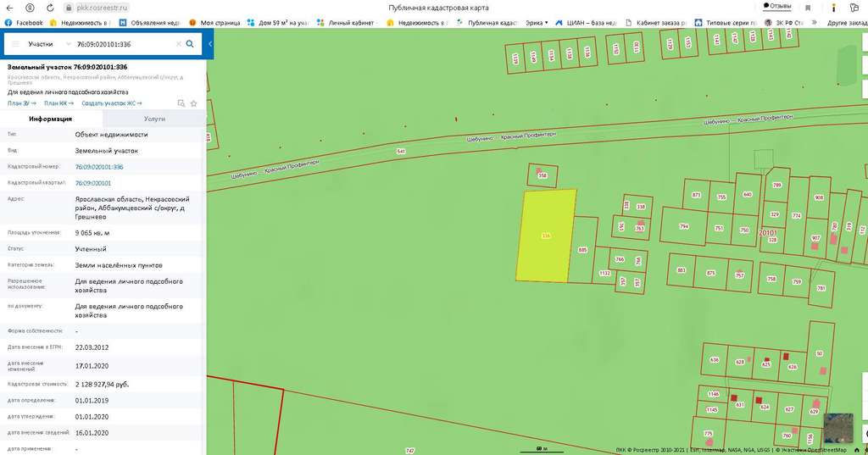
Task: Open the hamburger menu in the search bar
Action: point(15,43)
